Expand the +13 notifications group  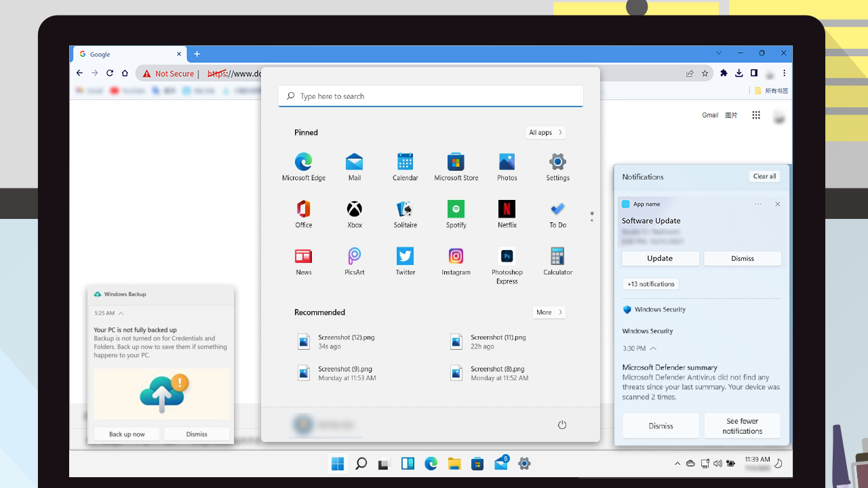click(x=651, y=284)
